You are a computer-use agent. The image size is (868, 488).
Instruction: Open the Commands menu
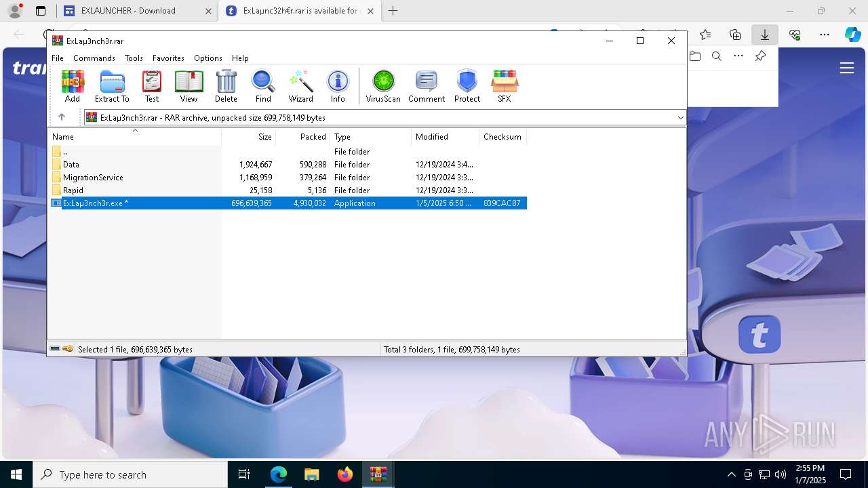click(94, 58)
